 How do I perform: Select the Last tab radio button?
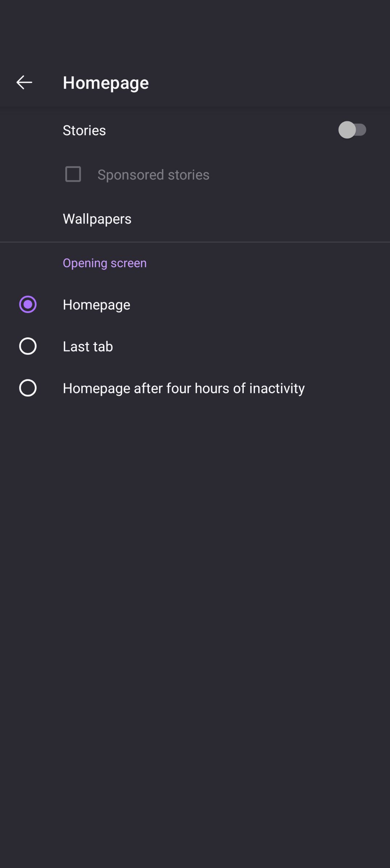point(28,346)
